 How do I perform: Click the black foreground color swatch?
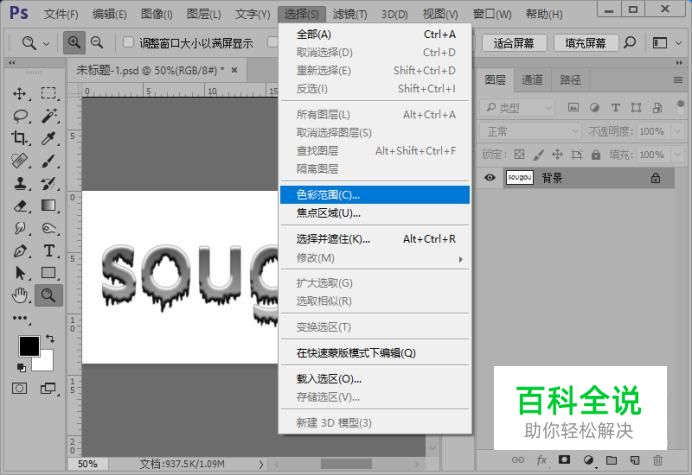(x=29, y=346)
